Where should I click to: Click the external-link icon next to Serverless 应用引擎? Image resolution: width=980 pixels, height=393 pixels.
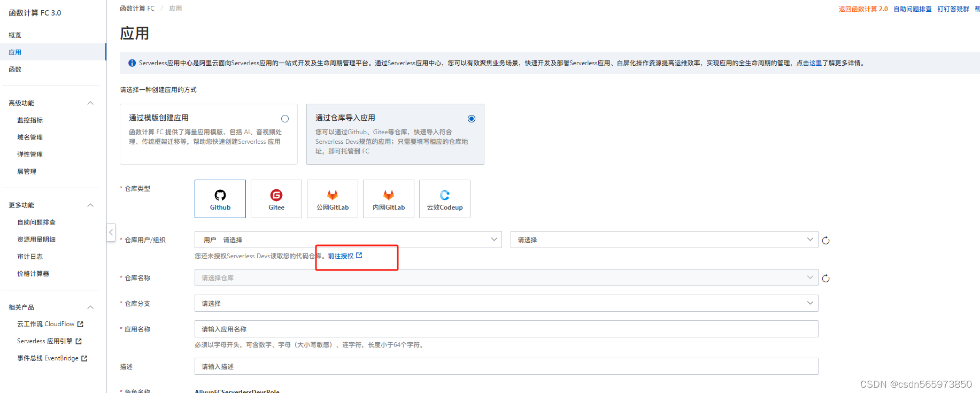pos(79,341)
